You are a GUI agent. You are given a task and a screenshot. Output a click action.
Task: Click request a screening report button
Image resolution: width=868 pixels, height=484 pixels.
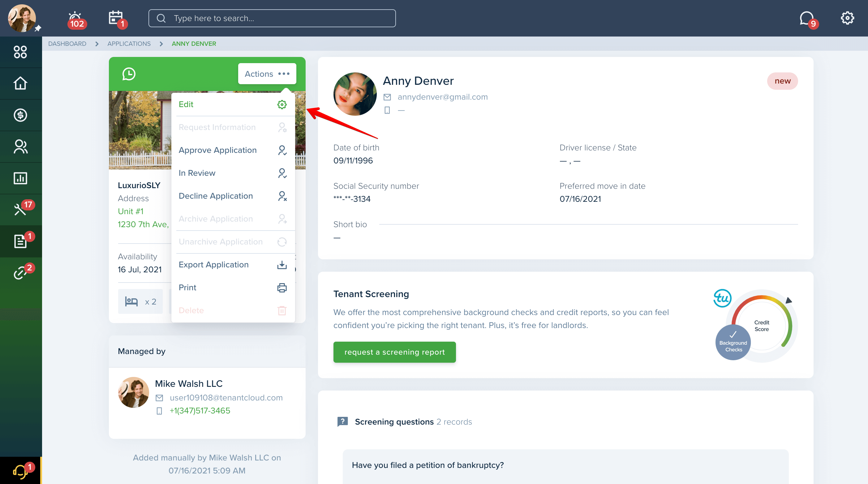tap(394, 352)
